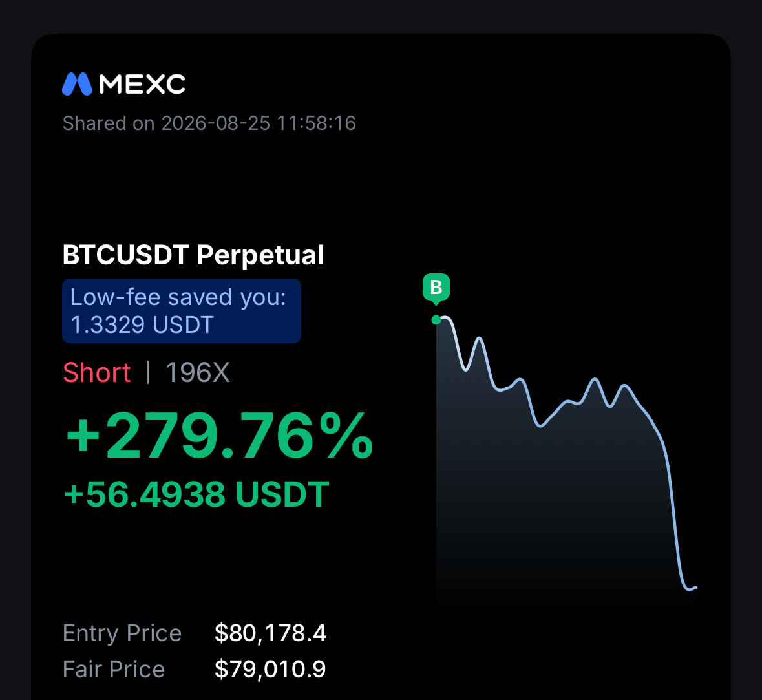Click the $80,178.4 entry price value
Viewport: 762px width, 700px height.
[270, 633]
